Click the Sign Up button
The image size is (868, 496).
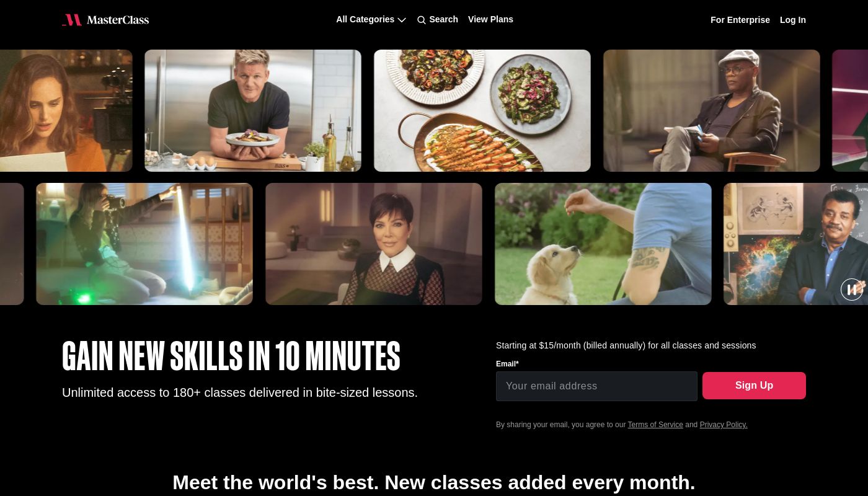click(x=754, y=386)
